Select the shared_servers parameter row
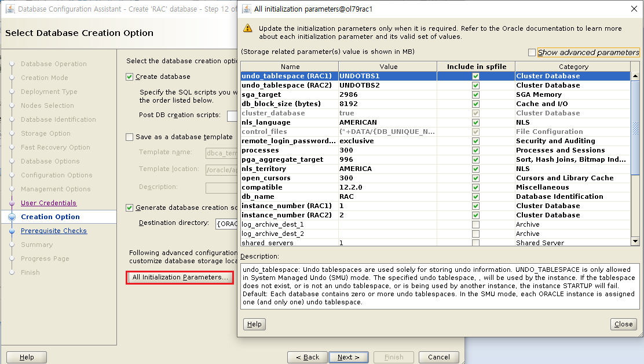This screenshot has height=364, width=644. [x=436, y=242]
